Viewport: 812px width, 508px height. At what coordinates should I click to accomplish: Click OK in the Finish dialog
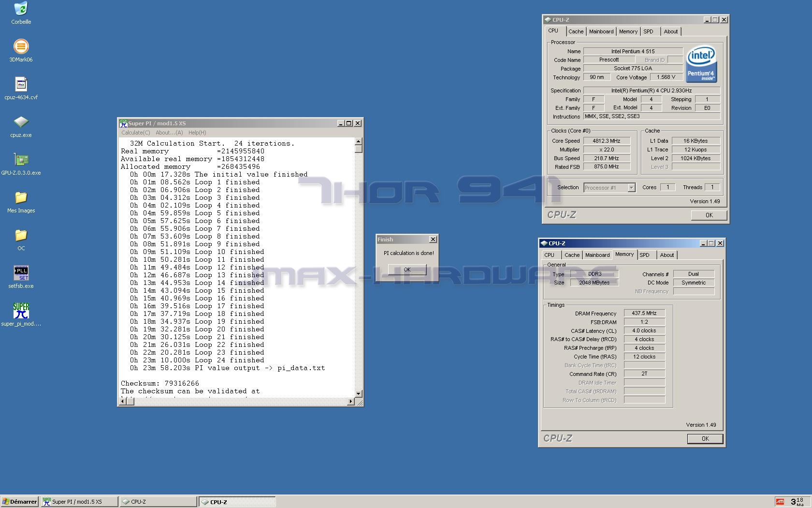point(407,269)
